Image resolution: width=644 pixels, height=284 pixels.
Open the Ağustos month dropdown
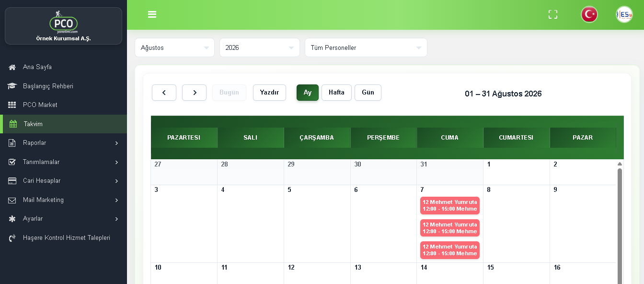point(174,47)
